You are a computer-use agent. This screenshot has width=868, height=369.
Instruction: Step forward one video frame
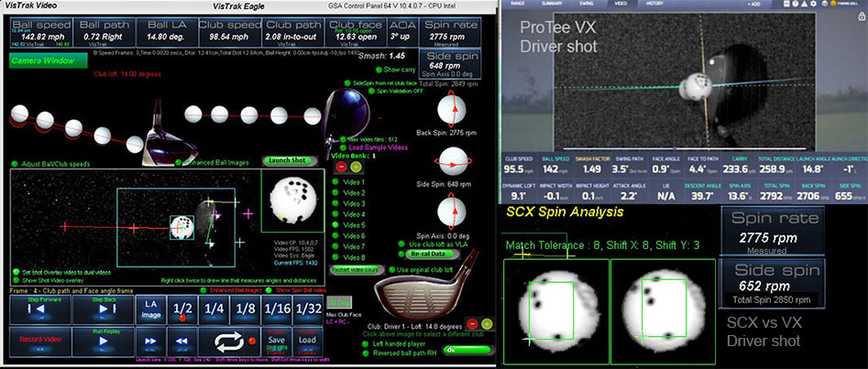[x=40, y=309]
